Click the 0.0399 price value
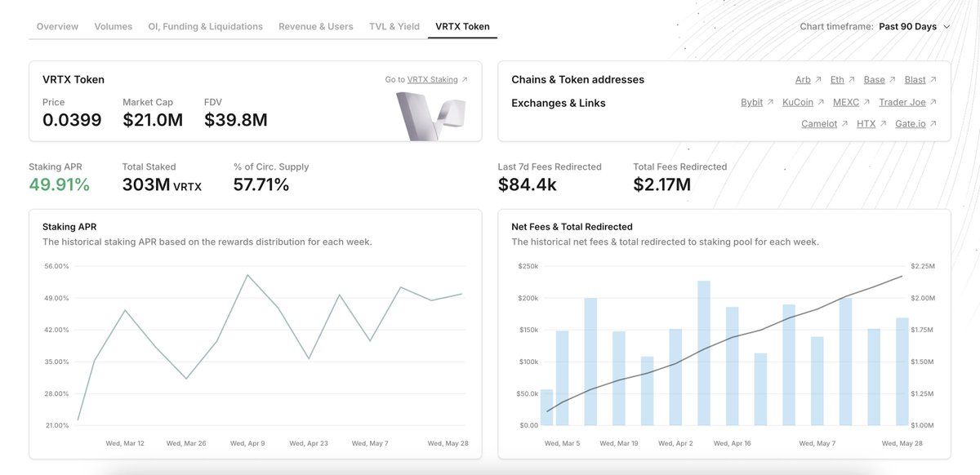980x475 pixels. [x=72, y=121]
